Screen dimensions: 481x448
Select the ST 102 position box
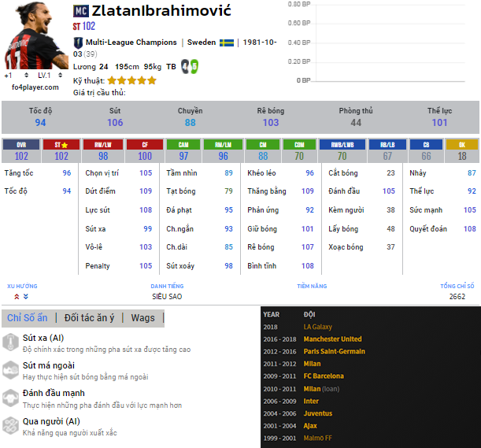61,150
